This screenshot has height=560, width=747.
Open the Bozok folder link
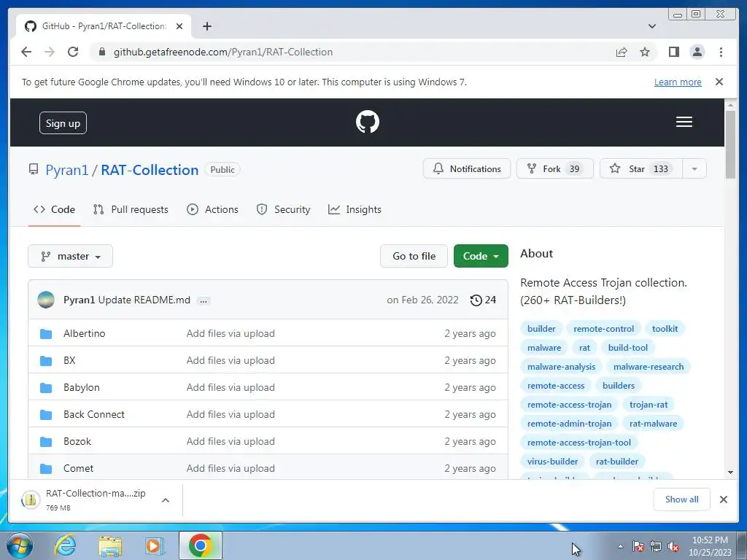tap(77, 441)
